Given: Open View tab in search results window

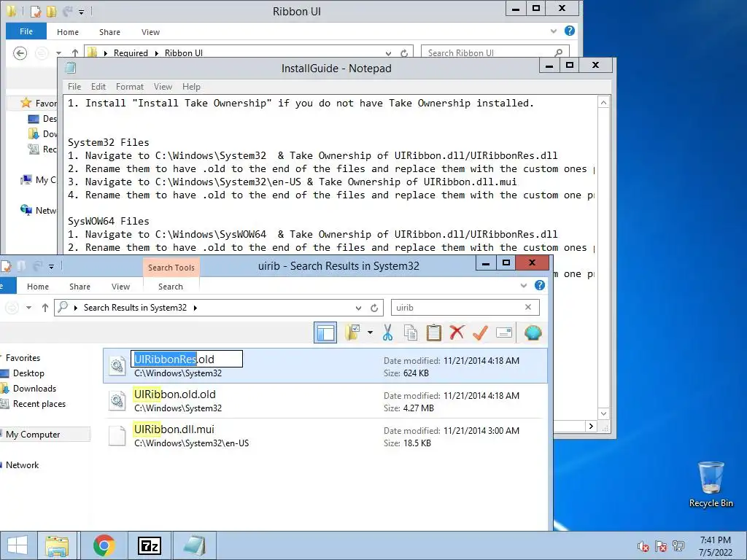Looking at the screenshot, I should (x=120, y=287).
